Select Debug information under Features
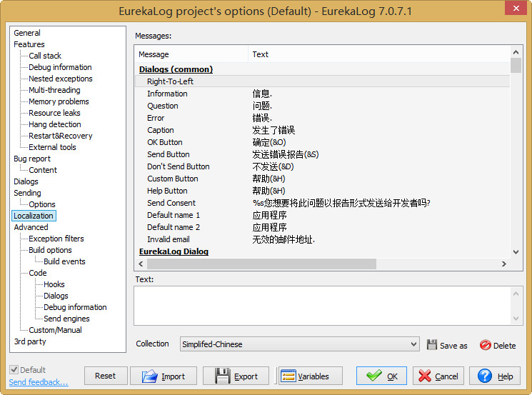532x395 pixels. [x=60, y=67]
